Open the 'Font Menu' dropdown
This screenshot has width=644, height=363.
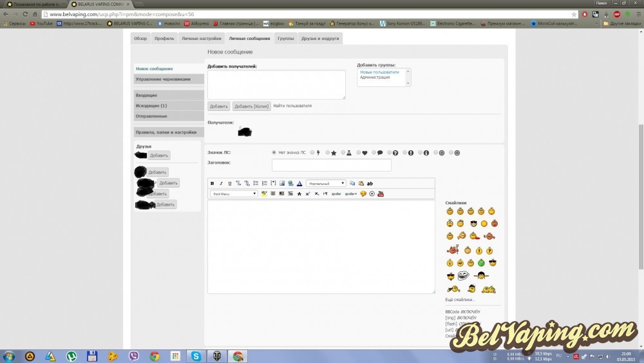coord(234,193)
